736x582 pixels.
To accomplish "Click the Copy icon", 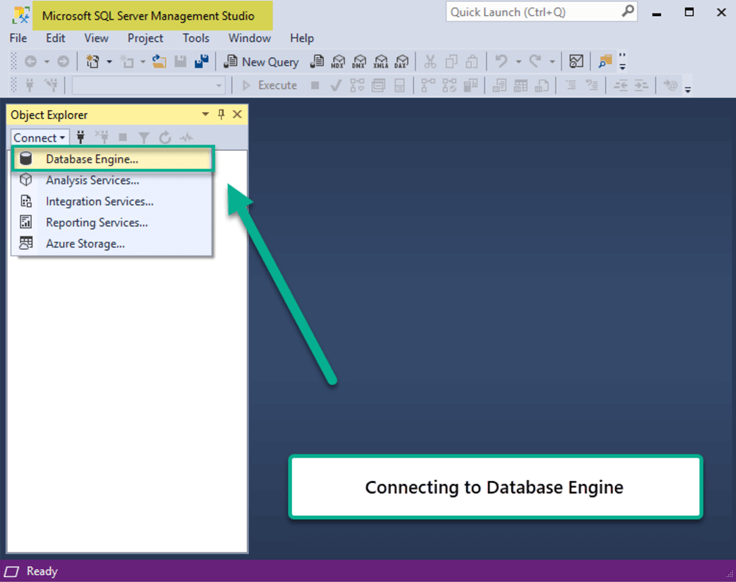I will (x=452, y=61).
